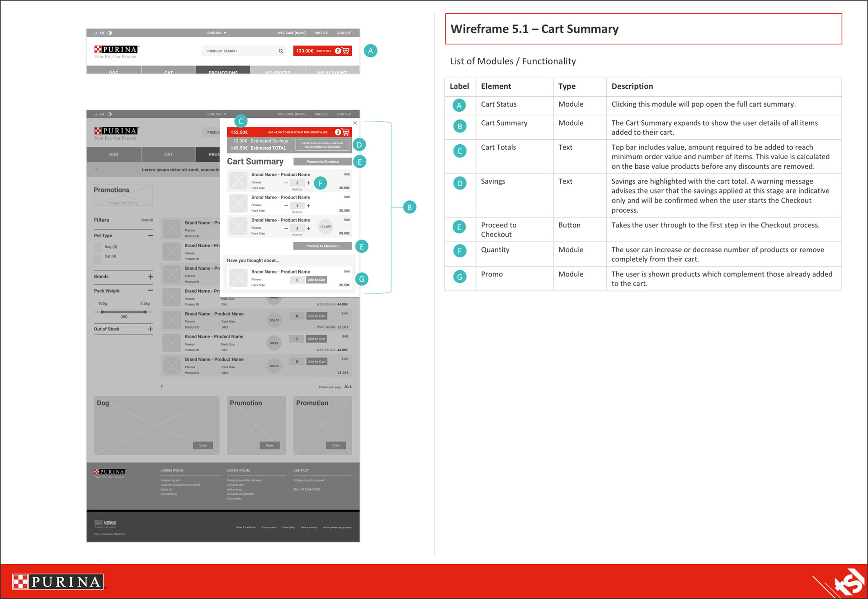Open PROFILE link in top header mockup
Screen dimensions: 868x599
(x=321, y=33)
